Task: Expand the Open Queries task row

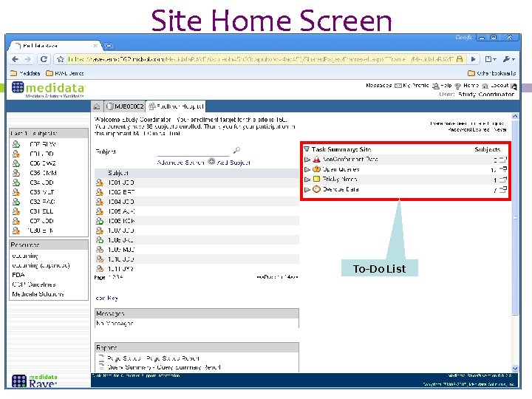Action: 307,169
